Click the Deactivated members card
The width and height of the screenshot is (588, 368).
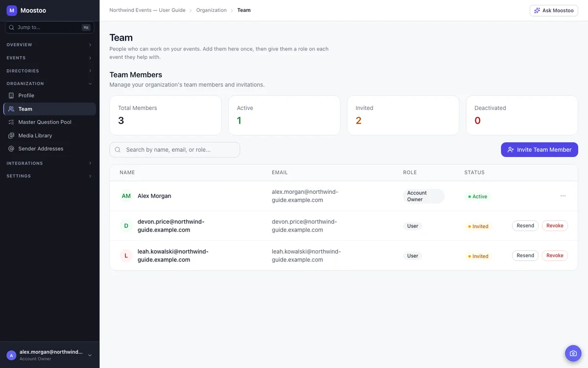point(522,115)
